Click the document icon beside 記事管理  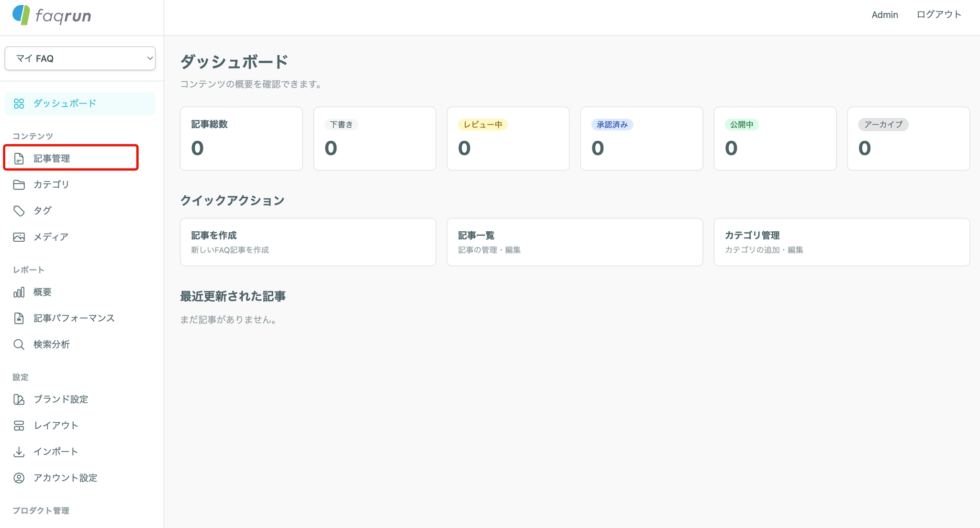pos(19,158)
